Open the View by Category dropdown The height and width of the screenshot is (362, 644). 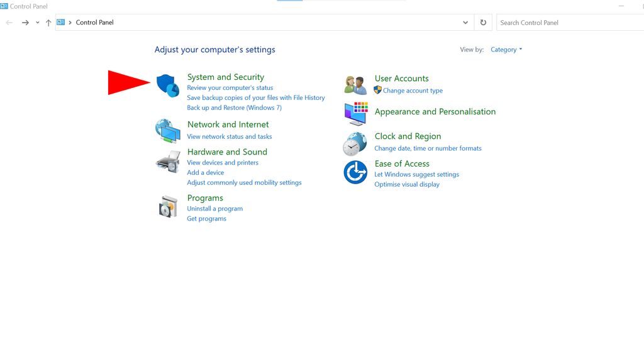(506, 49)
